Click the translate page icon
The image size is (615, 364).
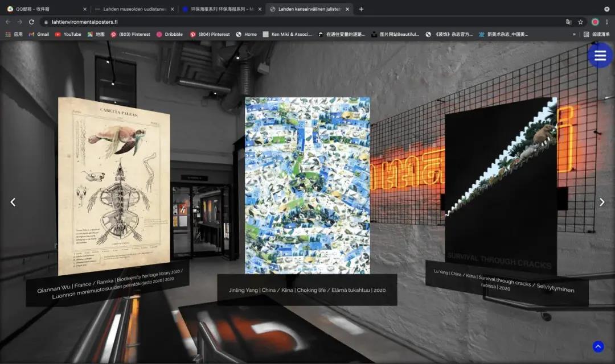tap(568, 22)
